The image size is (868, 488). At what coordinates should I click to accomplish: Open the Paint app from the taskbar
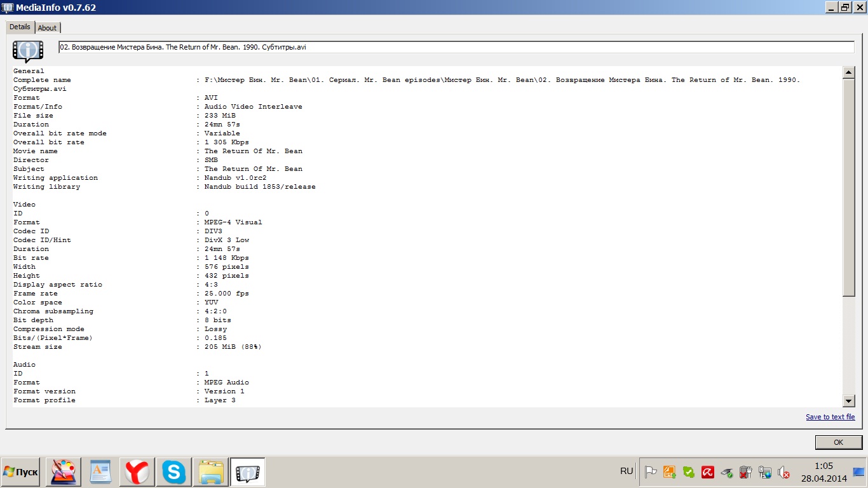[63, 472]
